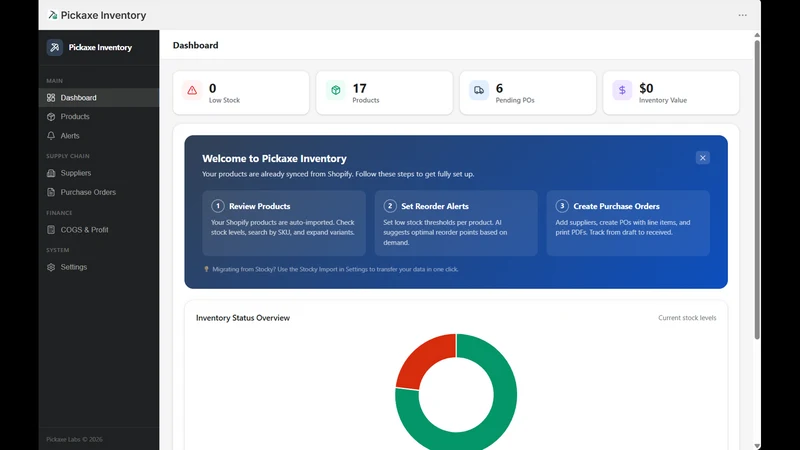The width and height of the screenshot is (800, 450).
Task: Click the Dashboard grid icon in sidebar
Action: (x=51, y=97)
